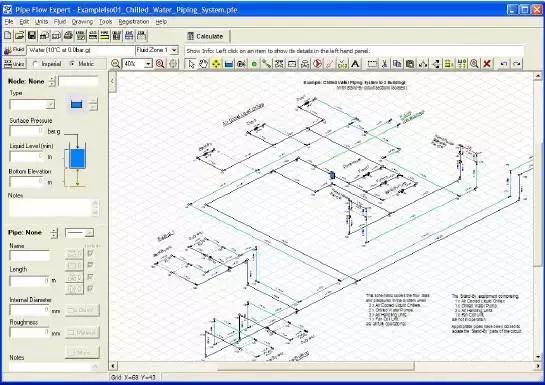The image size is (545, 385).
Task: Click the Calculate button
Action: pos(205,36)
